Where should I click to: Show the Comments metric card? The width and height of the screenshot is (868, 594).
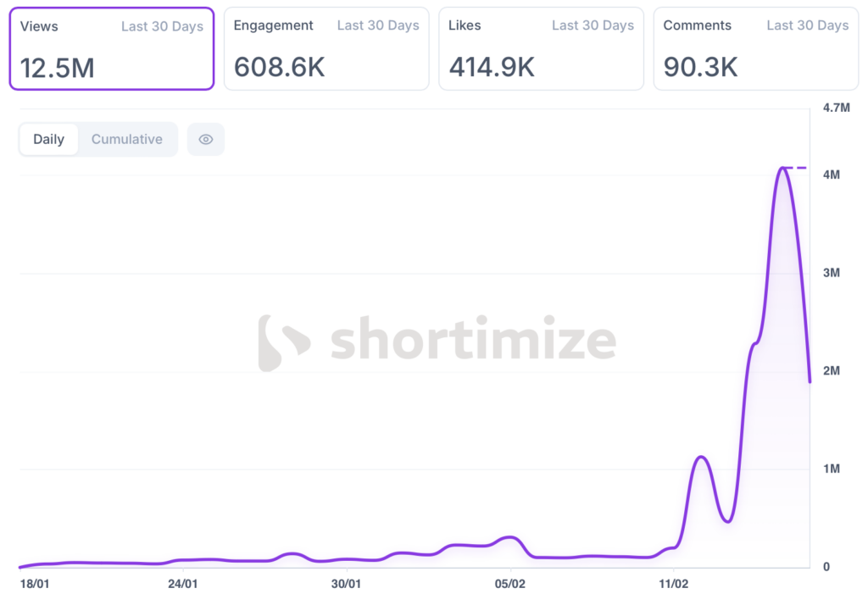756,48
